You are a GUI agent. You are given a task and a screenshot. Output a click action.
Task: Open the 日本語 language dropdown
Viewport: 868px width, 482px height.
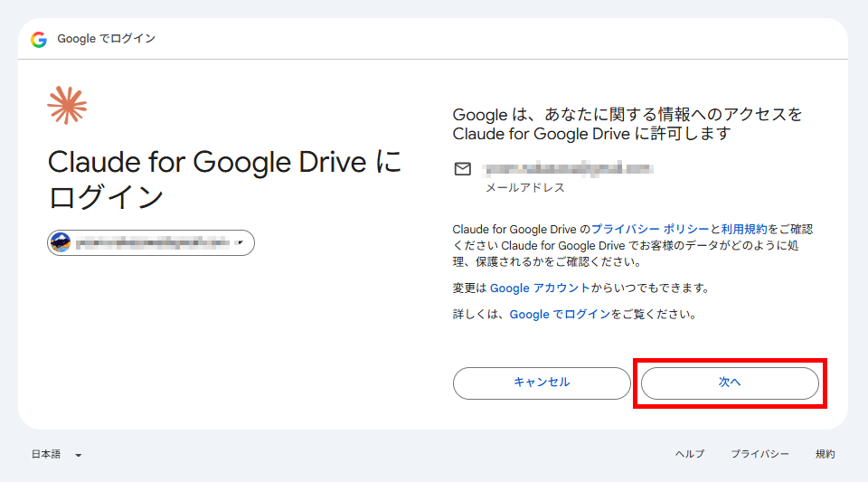click(56, 454)
